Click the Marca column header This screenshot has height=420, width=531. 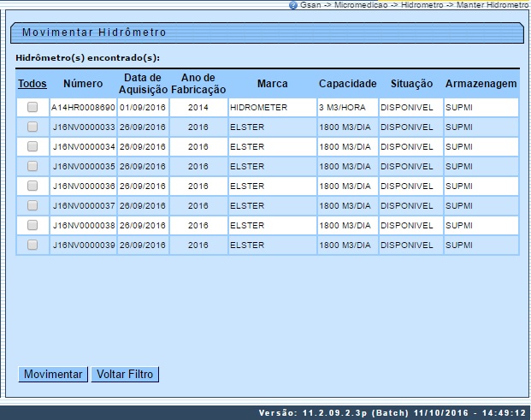pos(273,84)
